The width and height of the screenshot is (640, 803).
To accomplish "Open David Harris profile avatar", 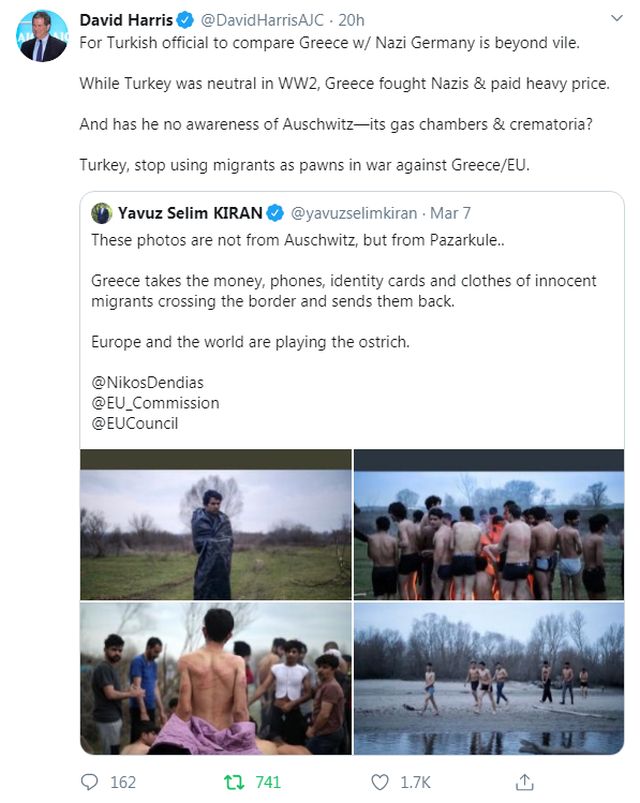I will coord(42,36).
